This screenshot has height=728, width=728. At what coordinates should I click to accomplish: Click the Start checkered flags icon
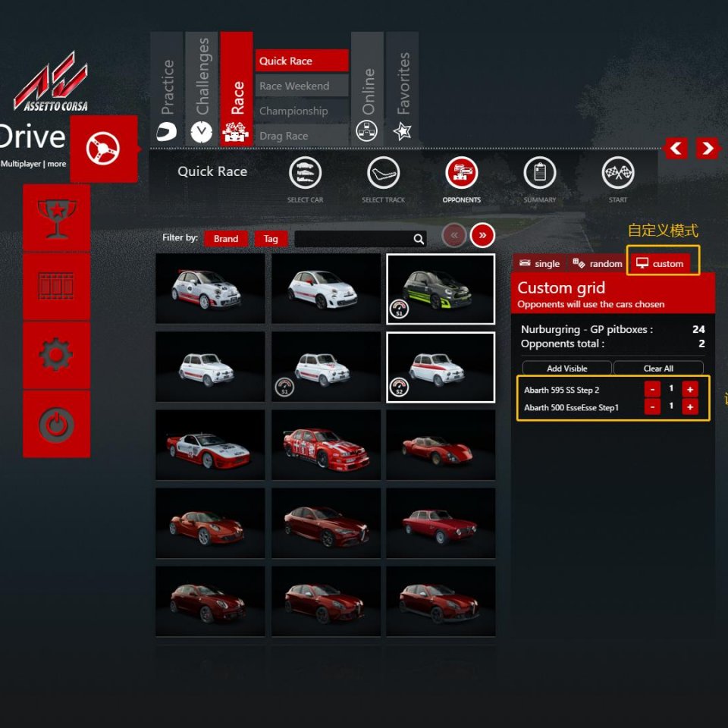pos(618,173)
